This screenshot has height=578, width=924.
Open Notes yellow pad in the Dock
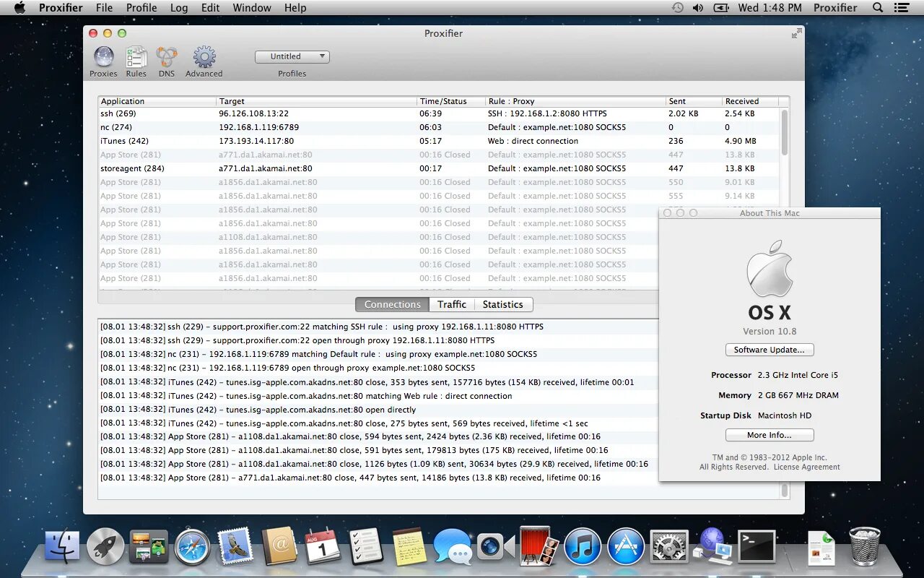tap(409, 545)
